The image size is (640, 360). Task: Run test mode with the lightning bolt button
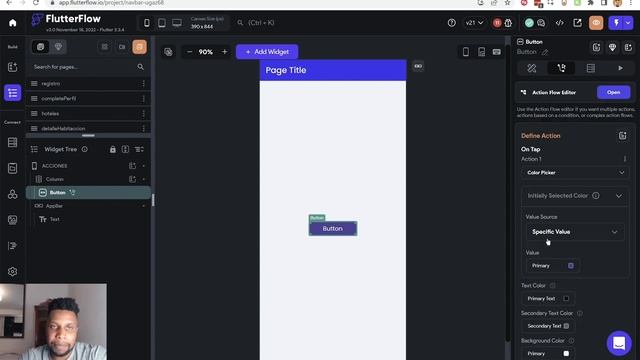pos(616,23)
